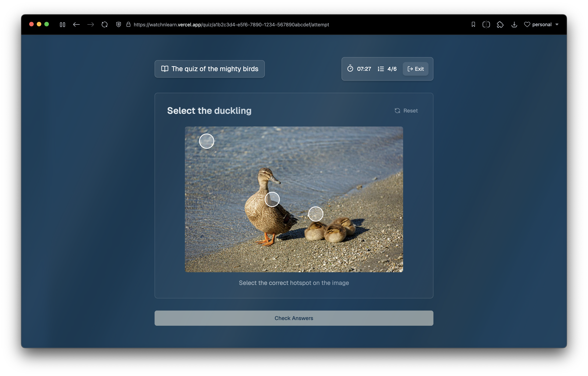Click the sidebar panel toggle icon
This screenshot has height=376, width=588.
62,24
